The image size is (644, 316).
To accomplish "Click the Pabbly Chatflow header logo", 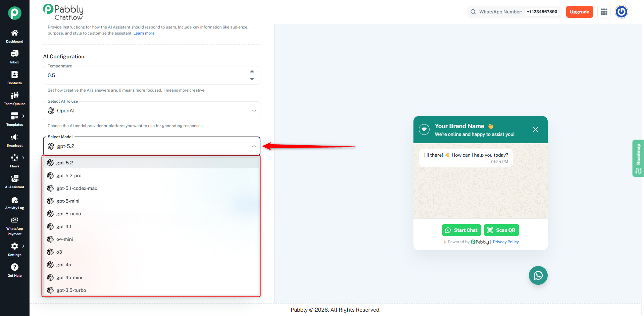I will [x=63, y=12].
